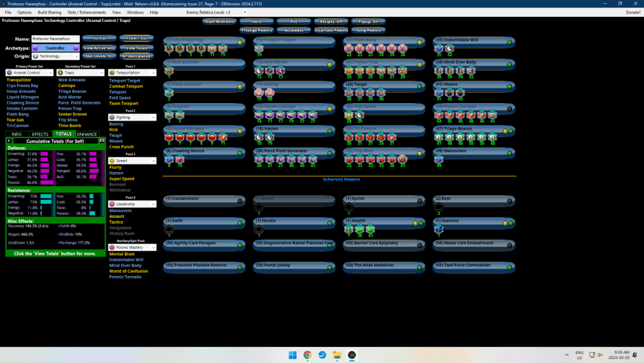Click the Slot Levels: On button
Viewport: 644px width, 363px height.
[x=99, y=56]
